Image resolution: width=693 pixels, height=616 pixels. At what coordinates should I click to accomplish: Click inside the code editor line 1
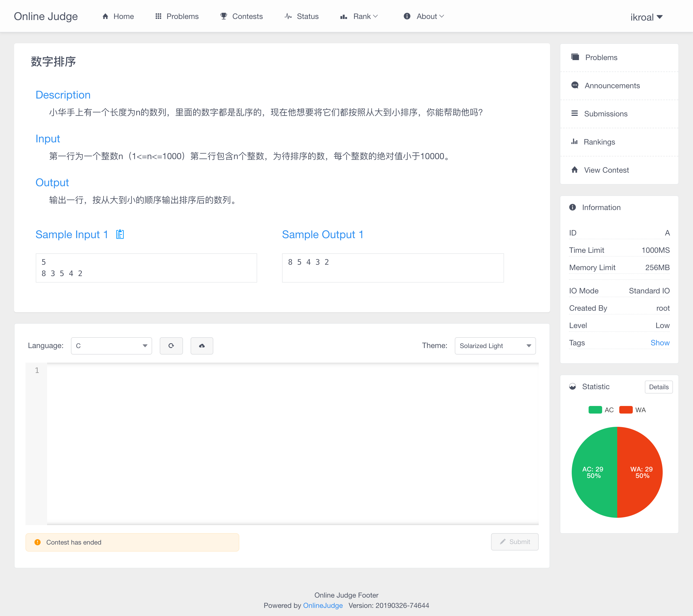pyautogui.click(x=292, y=370)
